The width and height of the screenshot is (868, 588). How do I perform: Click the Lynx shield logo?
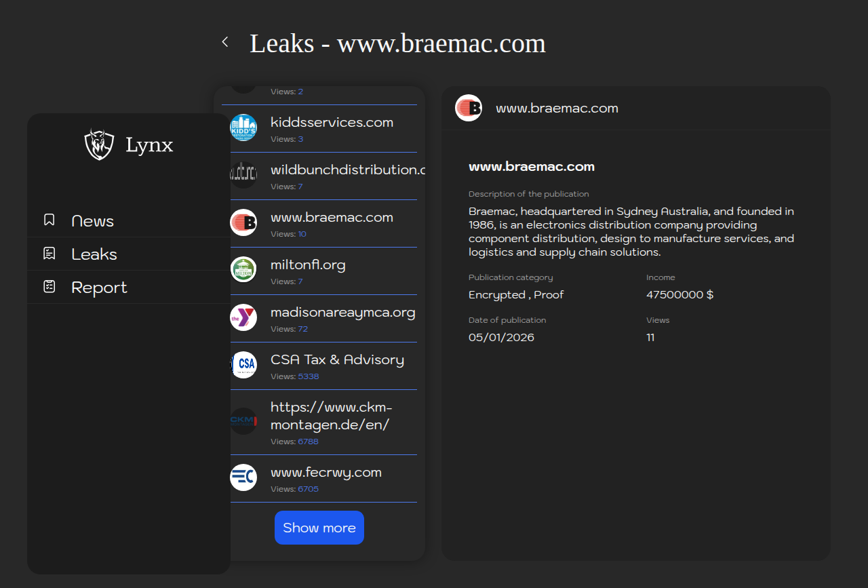99,144
